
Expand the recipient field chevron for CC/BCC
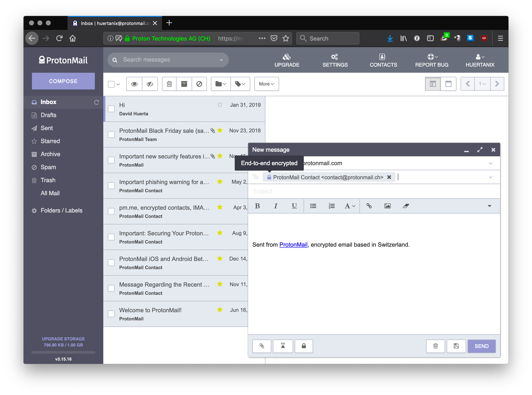pos(491,177)
